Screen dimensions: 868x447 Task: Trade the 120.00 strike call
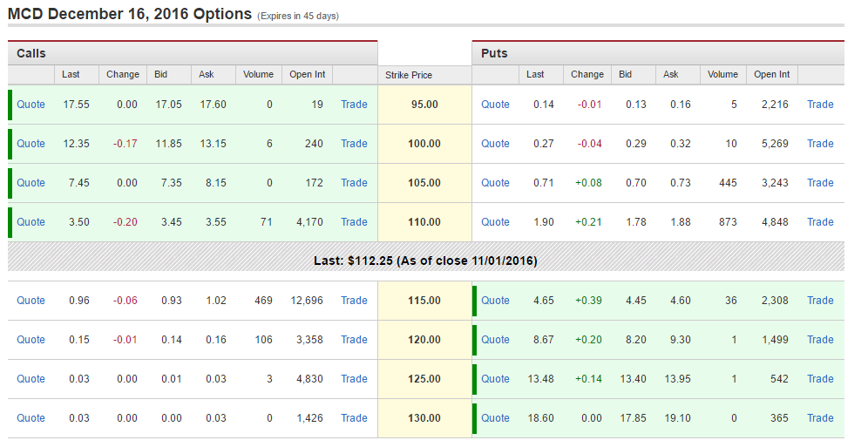[354, 340]
